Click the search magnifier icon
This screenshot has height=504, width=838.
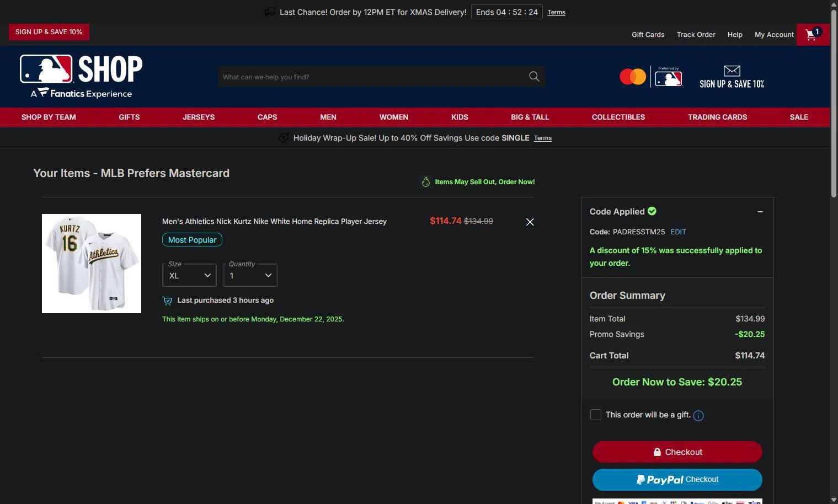(534, 77)
